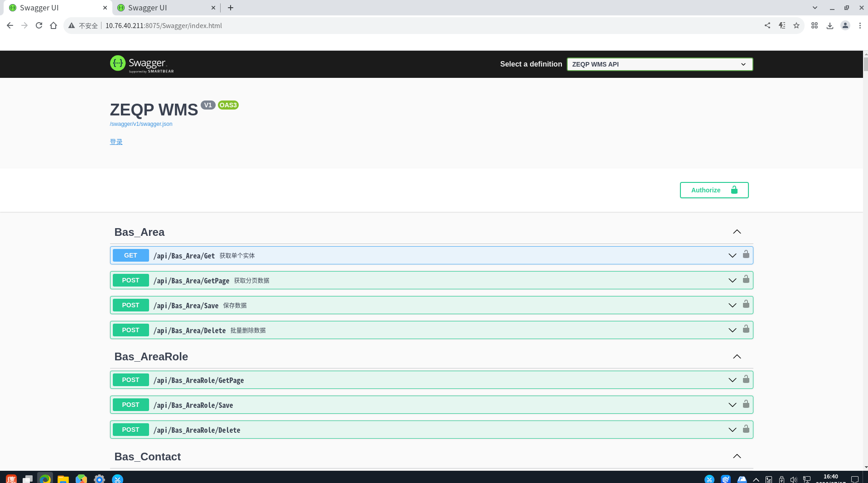Open a new browser tab
Screen dimensions: 868x483
click(x=231, y=8)
